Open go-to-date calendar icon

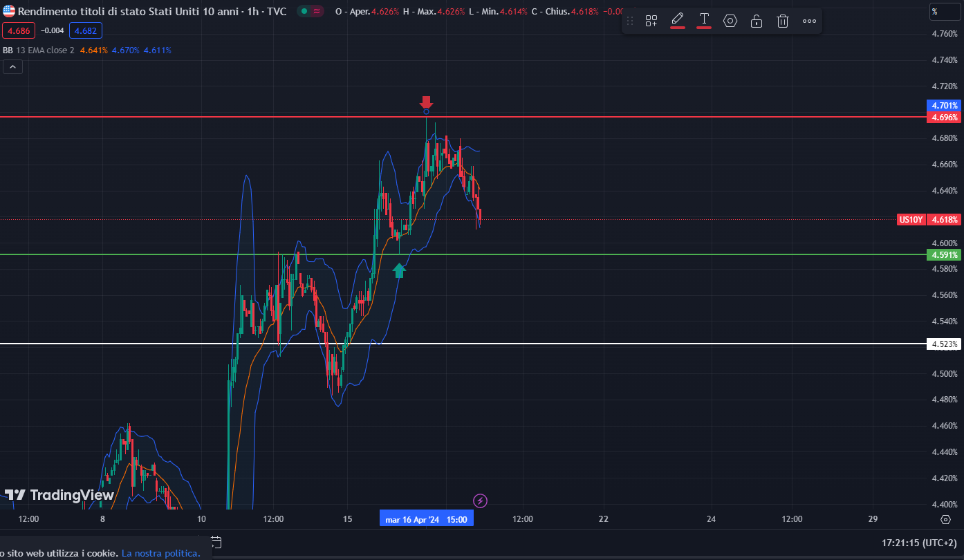[216, 542]
